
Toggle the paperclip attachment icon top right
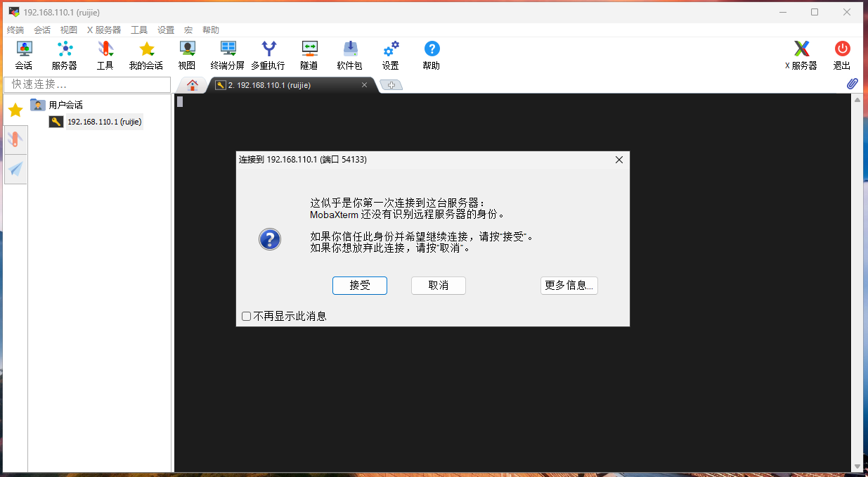851,84
